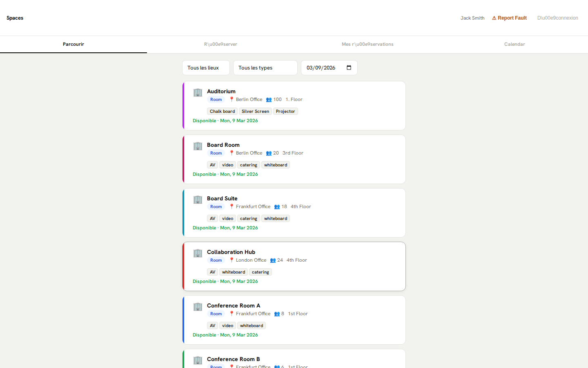Click the Board Suite building icon

coord(198,200)
